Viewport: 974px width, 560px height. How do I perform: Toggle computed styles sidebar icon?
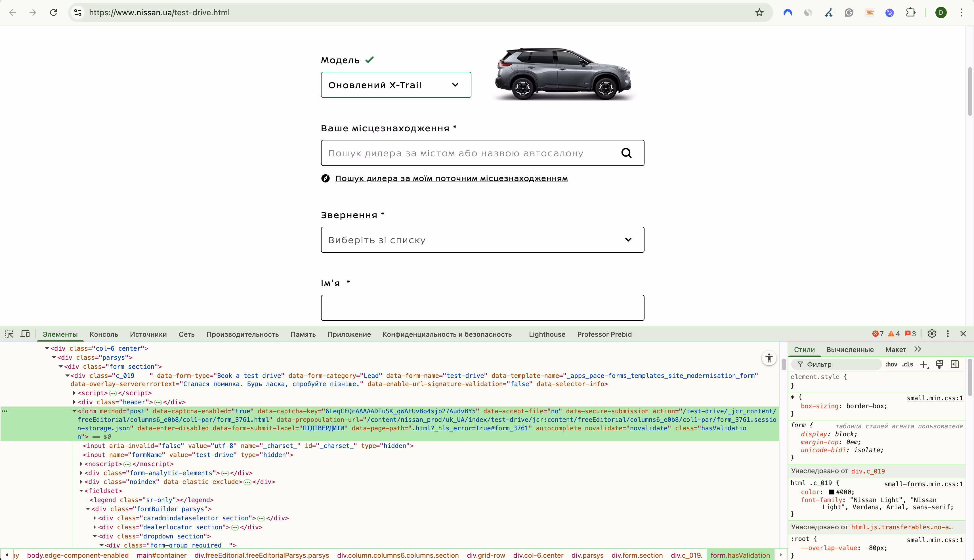point(955,364)
